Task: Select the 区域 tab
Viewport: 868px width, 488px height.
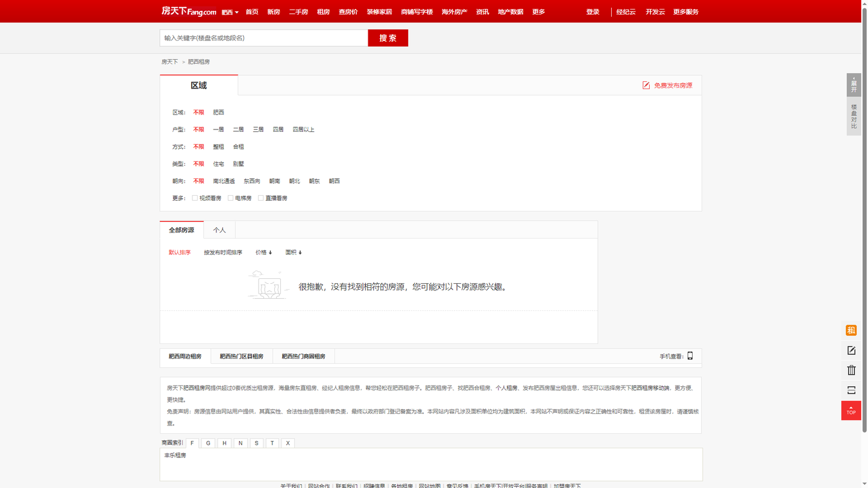Action: (199, 85)
